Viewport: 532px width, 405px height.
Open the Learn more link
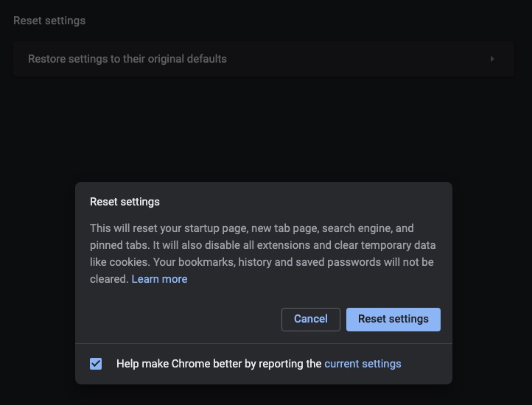coord(159,279)
